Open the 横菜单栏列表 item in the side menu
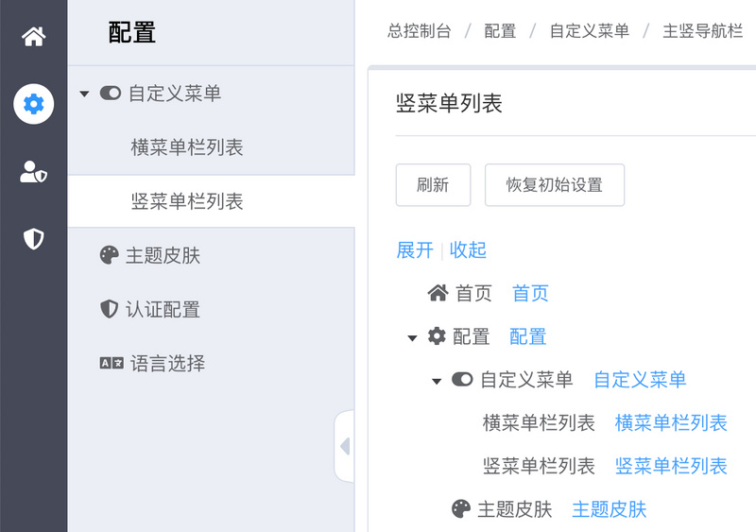The height and width of the screenshot is (532, 756). pos(187,147)
